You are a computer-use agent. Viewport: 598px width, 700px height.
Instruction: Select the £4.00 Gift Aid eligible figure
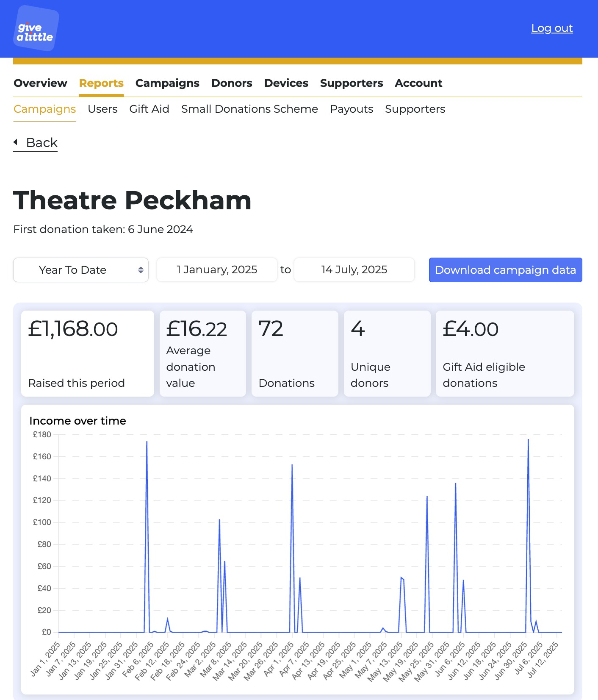(x=505, y=354)
